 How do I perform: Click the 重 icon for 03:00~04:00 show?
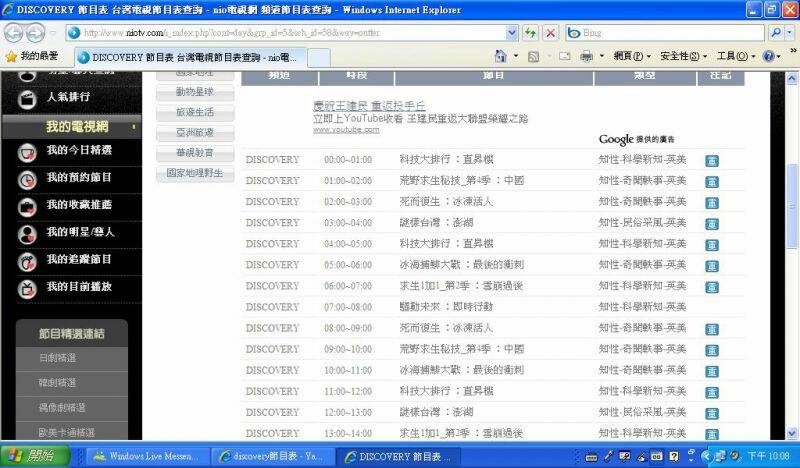(712, 224)
